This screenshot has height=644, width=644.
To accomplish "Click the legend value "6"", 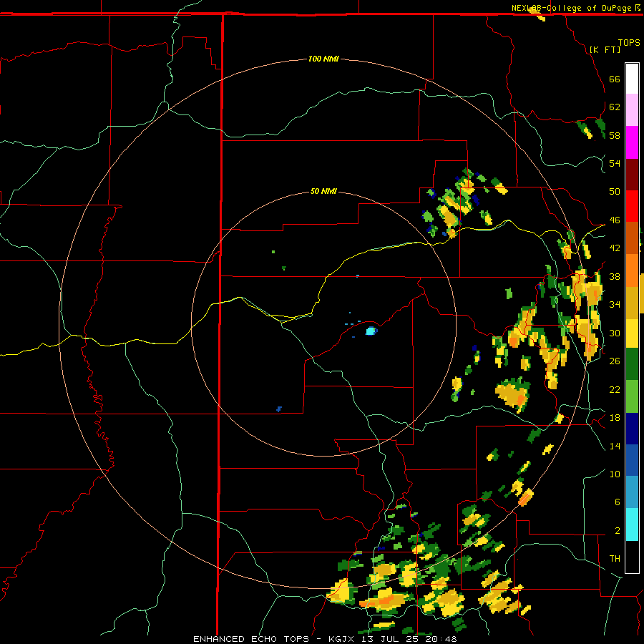I will [x=617, y=502].
